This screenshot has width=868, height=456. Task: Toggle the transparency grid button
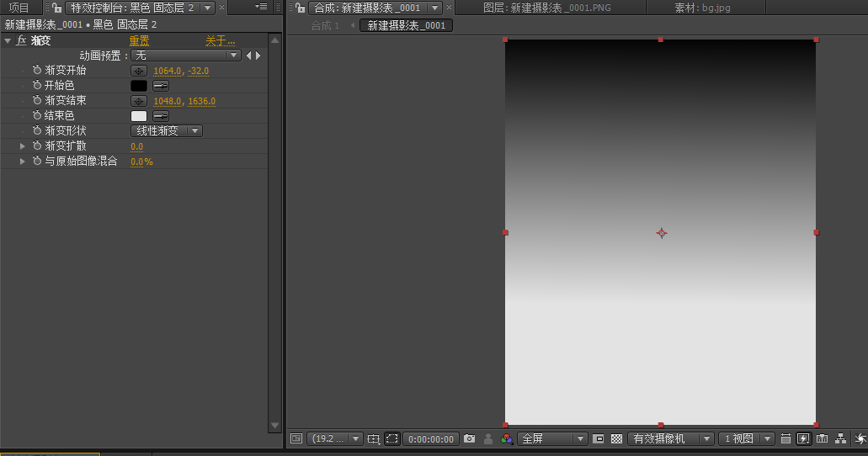click(616, 439)
